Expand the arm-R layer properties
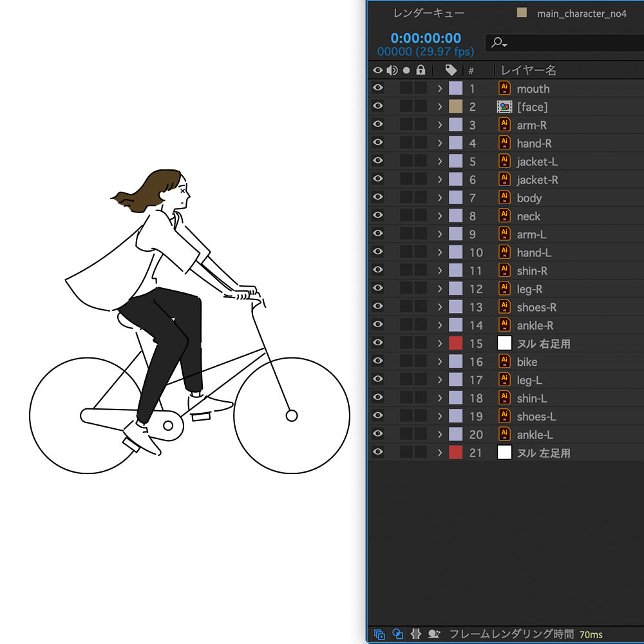The width and height of the screenshot is (644, 644). [440, 125]
